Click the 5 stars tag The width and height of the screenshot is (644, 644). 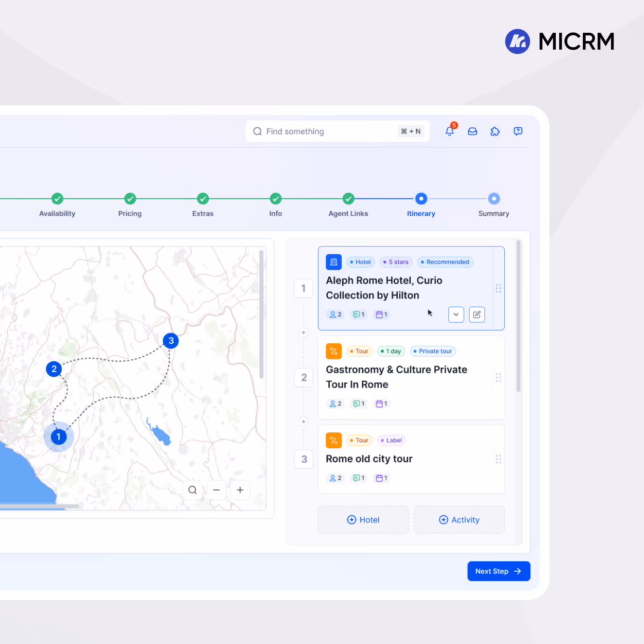click(x=396, y=262)
